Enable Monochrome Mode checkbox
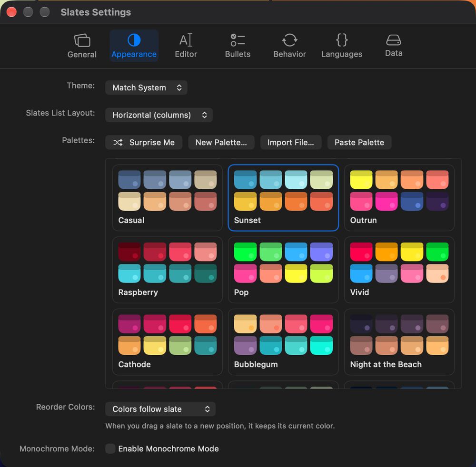The height and width of the screenshot is (467, 476). pyautogui.click(x=110, y=448)
